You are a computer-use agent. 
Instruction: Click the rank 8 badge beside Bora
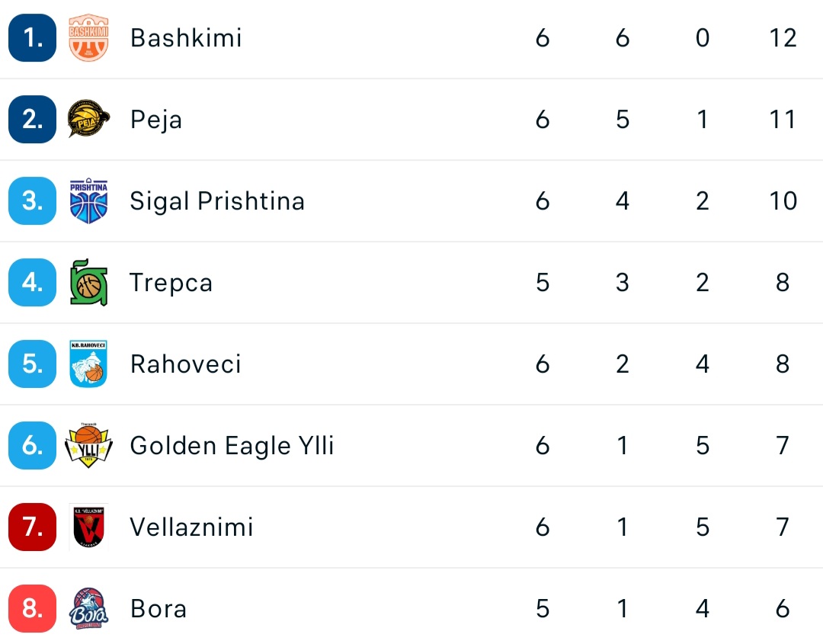pos(32,608)
